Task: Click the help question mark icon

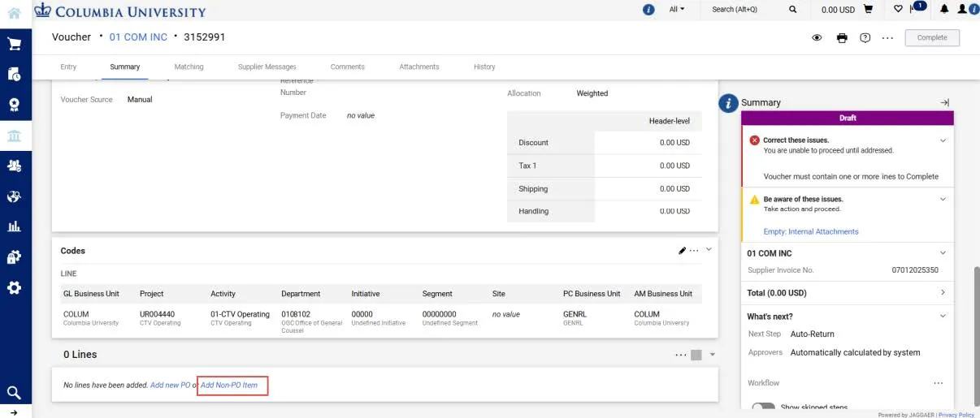Action: [x=865, y=38]
